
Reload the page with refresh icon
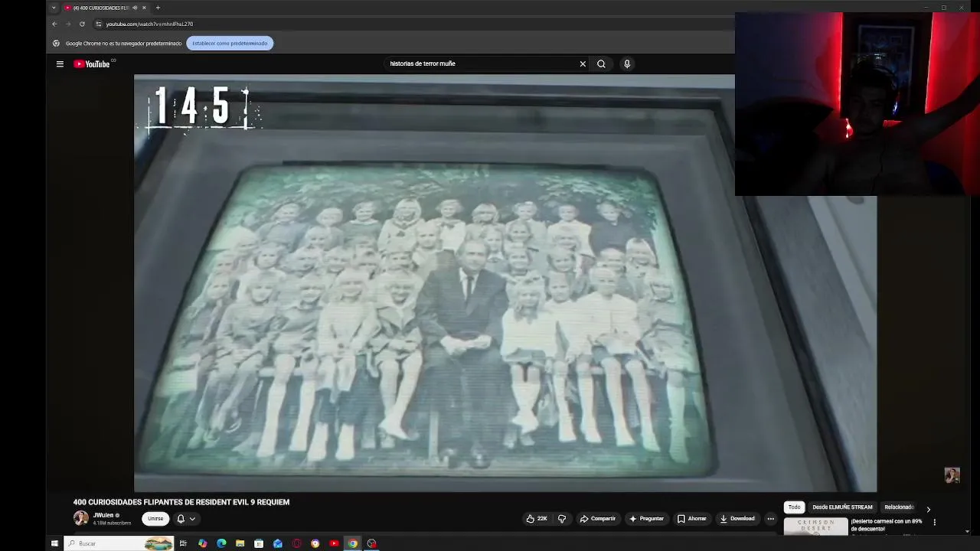pos(82,24)
